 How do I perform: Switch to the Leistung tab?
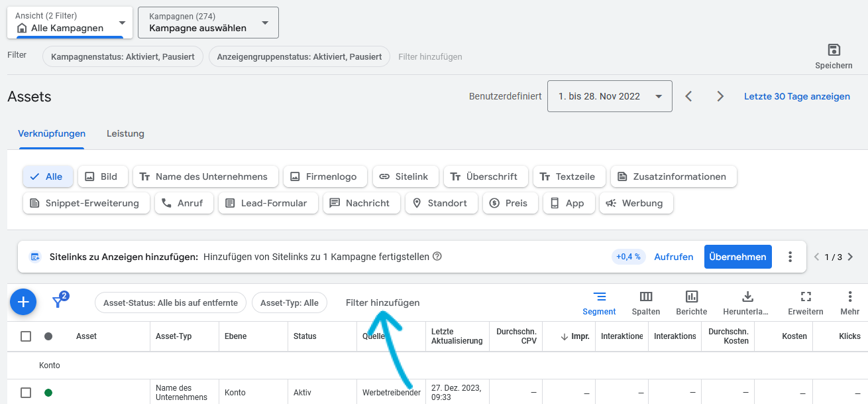[125, 133]
